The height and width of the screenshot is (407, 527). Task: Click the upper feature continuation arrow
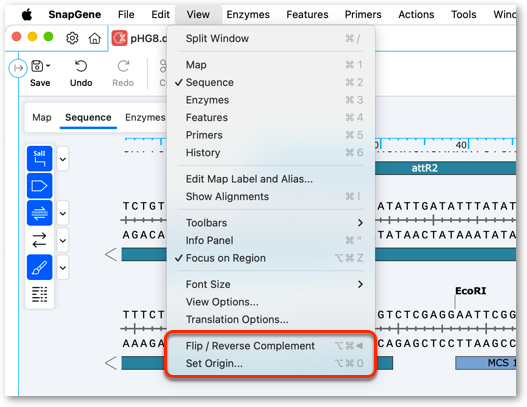click(x=111, y=254)
